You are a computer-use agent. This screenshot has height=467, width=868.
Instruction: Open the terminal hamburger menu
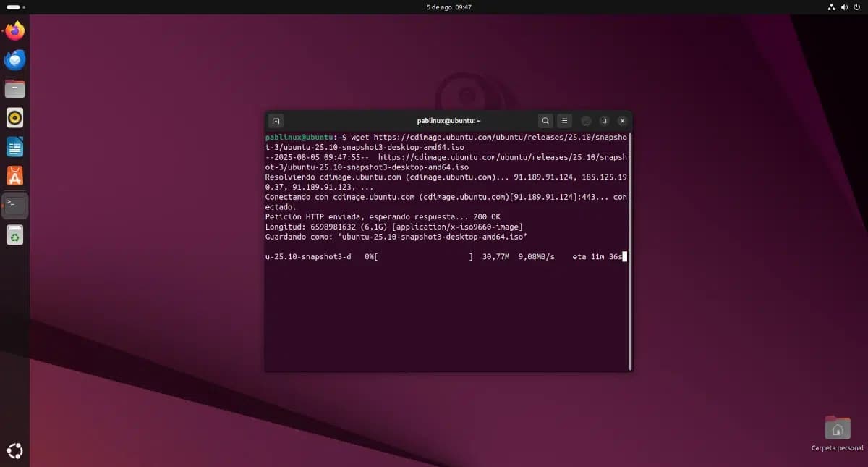coord(565,121)
